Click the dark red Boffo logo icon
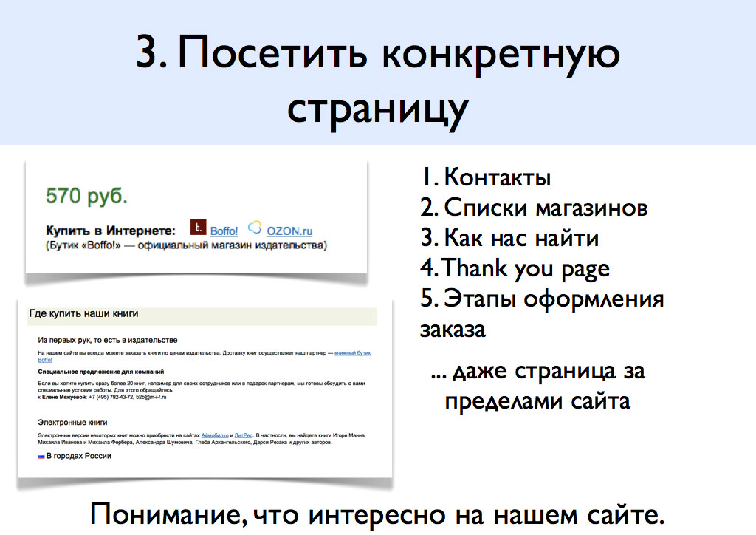This screenshot has height=535, width=756. pyautogui.click(x=198, y=228)
